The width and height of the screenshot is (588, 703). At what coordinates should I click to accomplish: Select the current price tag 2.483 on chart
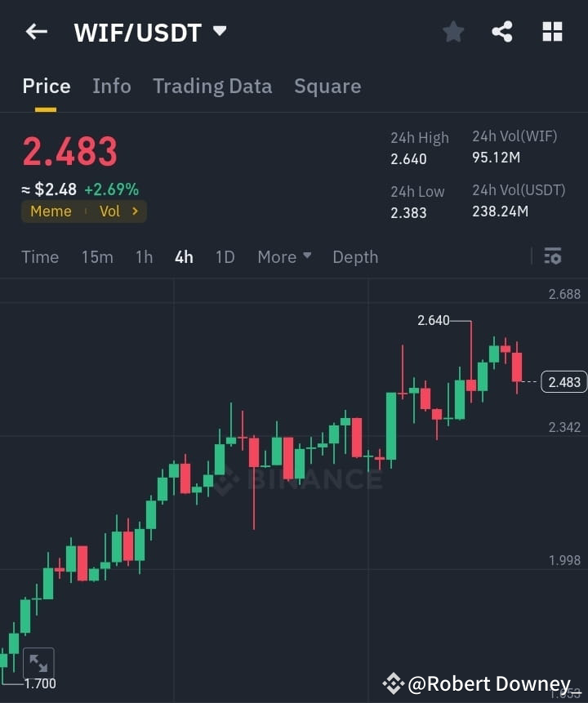(x=563, y=381)
